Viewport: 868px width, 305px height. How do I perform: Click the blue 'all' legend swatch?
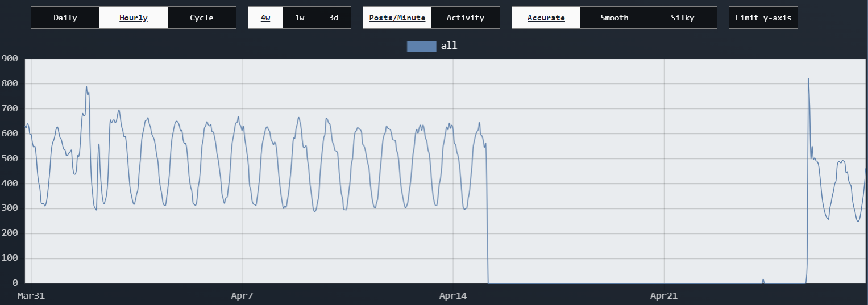(x=422, y=46)
